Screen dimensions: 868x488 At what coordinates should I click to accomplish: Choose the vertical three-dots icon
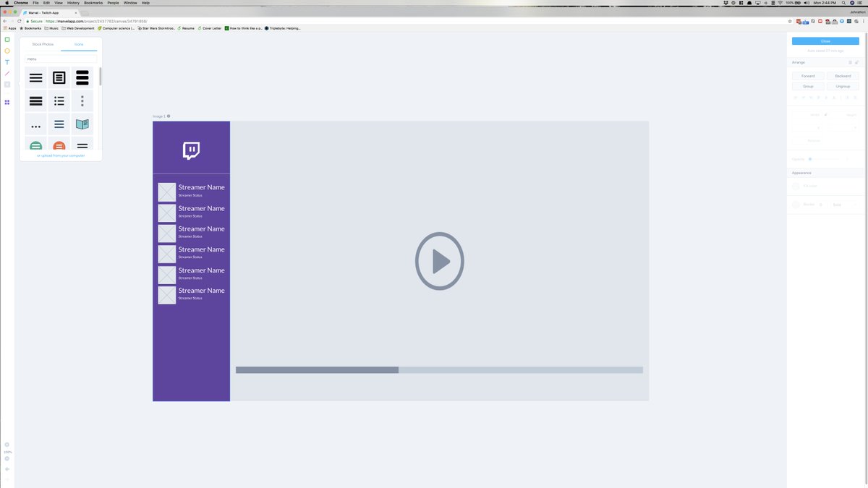point(82,101)
